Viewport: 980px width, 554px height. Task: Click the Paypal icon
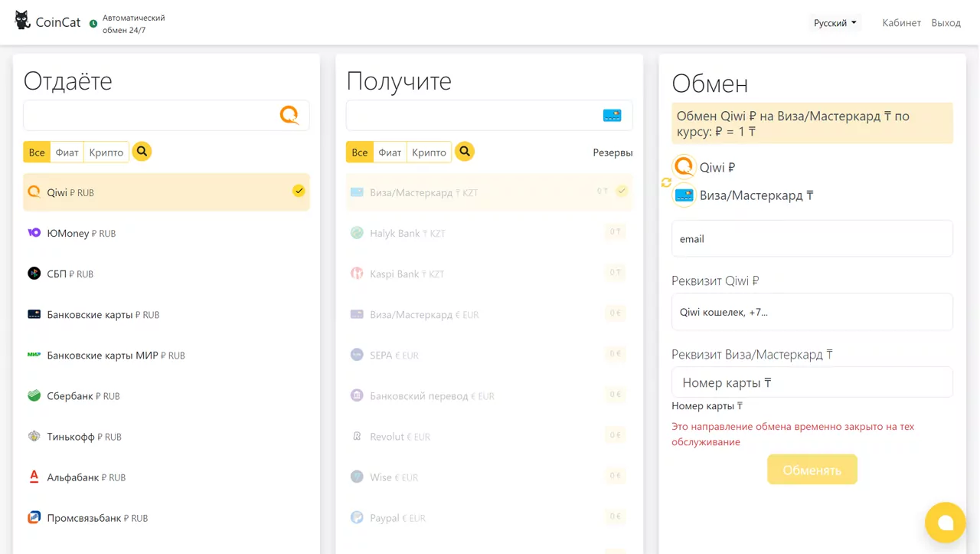coord(357,517)
